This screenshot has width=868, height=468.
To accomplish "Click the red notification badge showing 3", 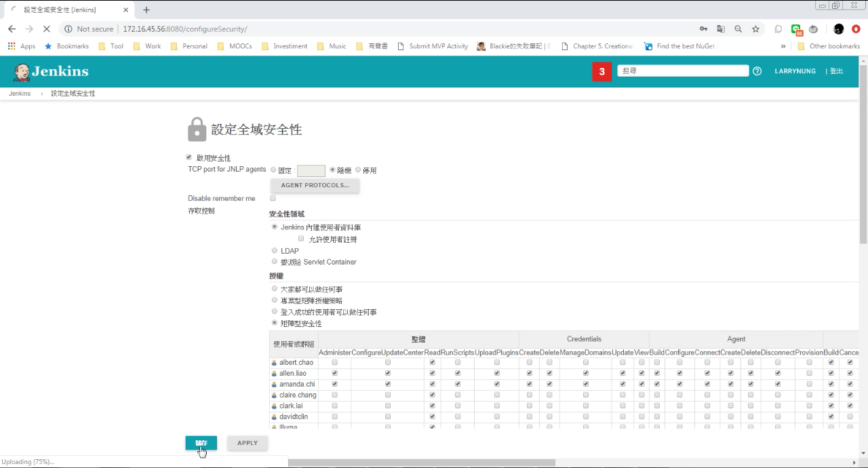I will tap(601, 71).
